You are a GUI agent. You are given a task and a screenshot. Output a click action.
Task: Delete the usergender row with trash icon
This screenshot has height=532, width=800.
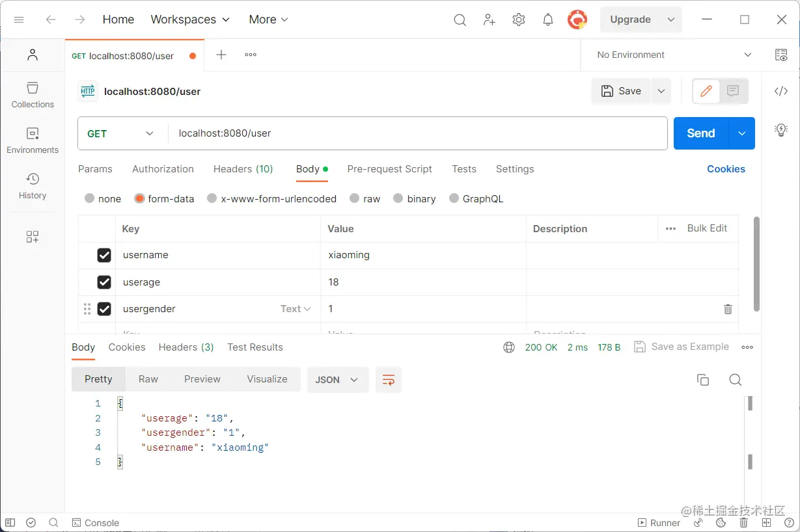(728, 309)
